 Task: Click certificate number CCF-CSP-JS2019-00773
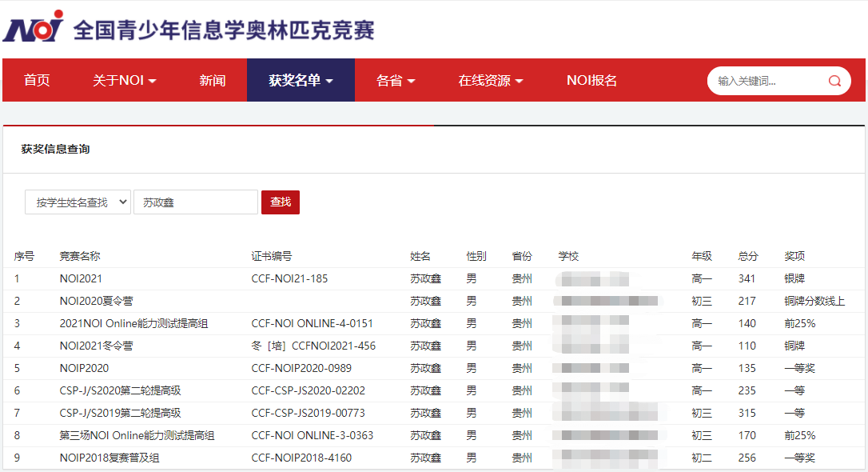point(309,414)
